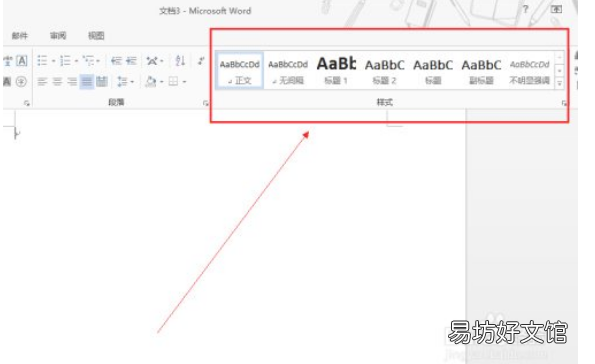Screen dimensions: 595x364
Task: Click the bullet list icon
Action: click(x=42, y=60)
